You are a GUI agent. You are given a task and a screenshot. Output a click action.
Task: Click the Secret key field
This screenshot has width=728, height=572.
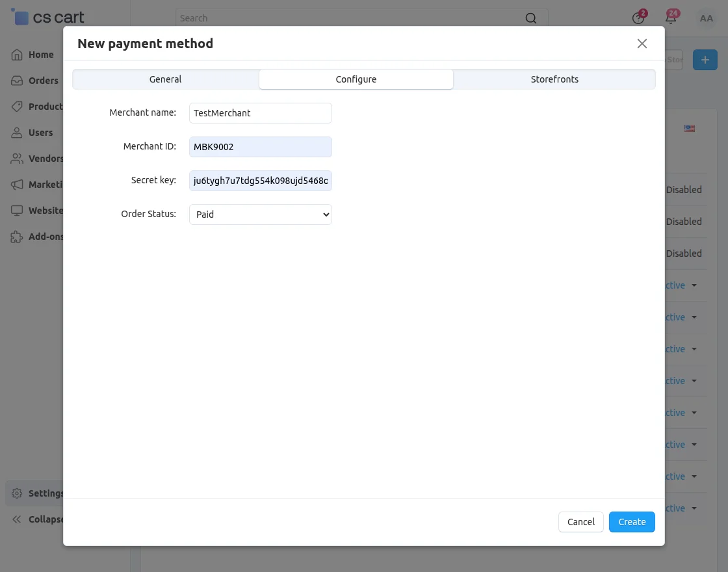tap(261, 181)
